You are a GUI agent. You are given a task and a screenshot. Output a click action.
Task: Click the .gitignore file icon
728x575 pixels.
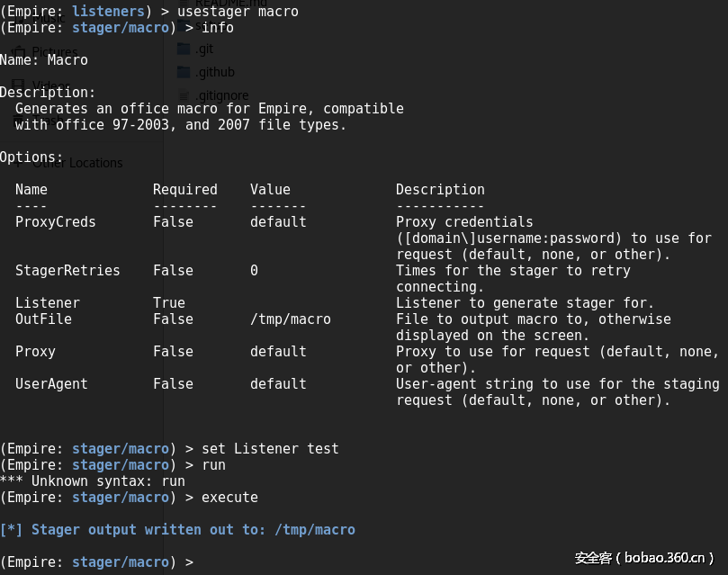point(184,95)
